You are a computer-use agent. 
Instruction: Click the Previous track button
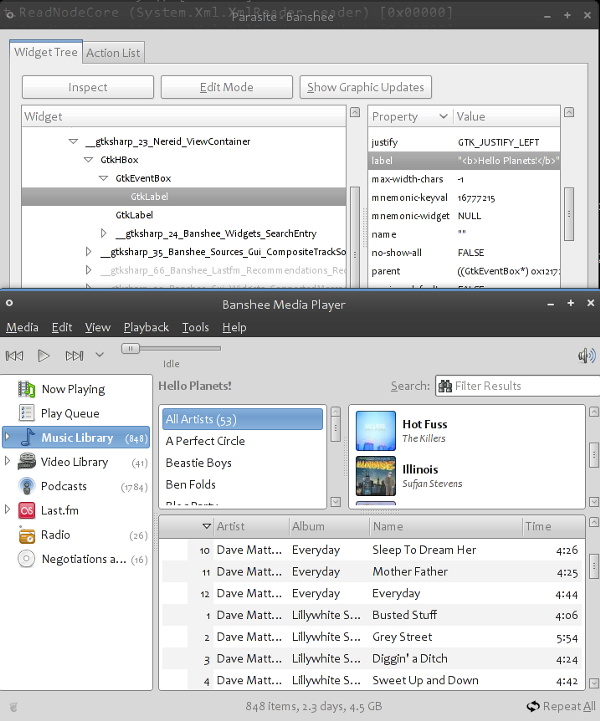pos(14,355)
